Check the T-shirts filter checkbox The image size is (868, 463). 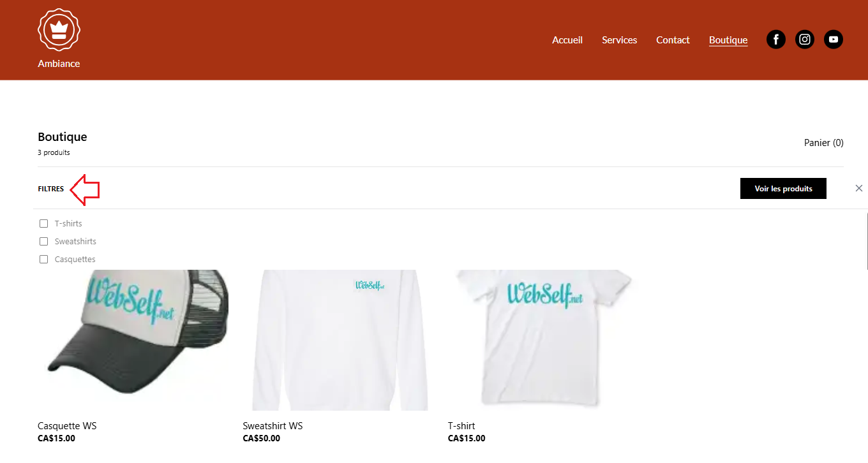pos(44,224)
